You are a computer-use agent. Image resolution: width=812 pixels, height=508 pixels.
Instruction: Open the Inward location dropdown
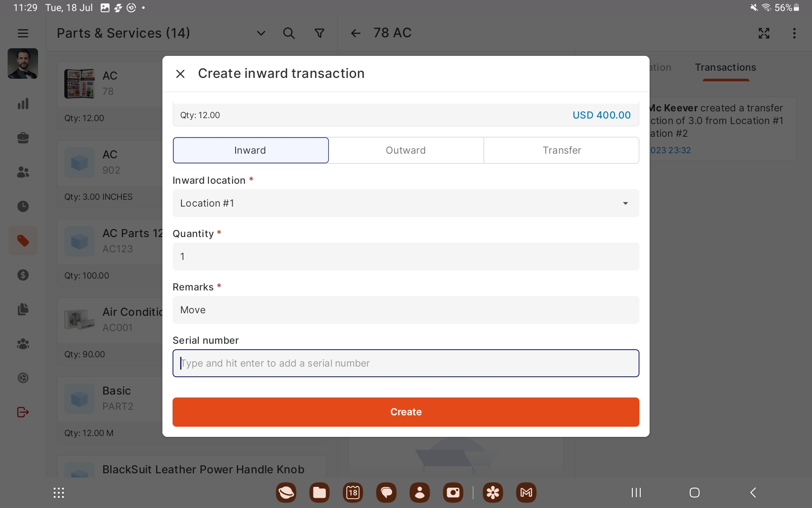point(406,203)
